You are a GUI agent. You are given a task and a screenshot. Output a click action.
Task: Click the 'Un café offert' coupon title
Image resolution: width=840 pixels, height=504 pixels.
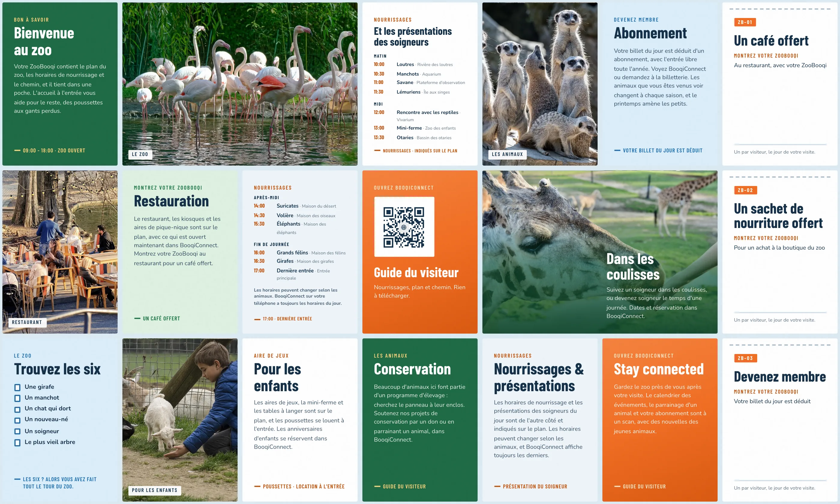771,41
